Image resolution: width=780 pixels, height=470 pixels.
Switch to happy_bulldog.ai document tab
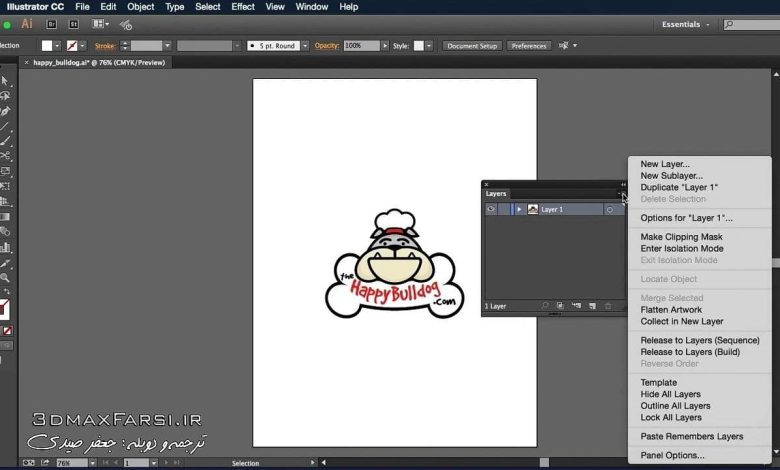click(x=98, y=63)
